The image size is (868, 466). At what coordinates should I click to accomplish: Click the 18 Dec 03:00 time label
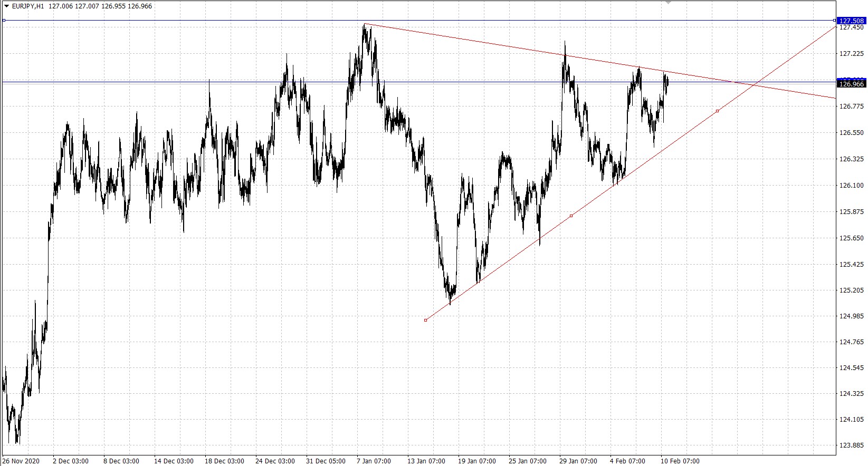point(224,461)
